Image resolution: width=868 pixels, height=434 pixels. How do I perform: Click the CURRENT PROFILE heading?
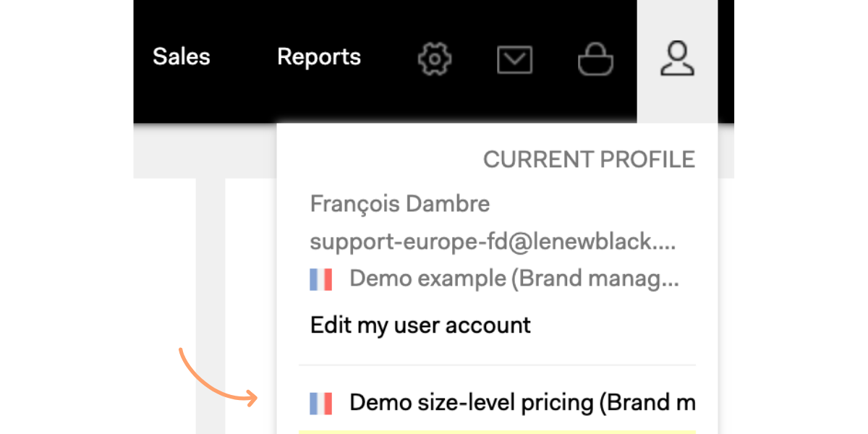click(589, 160)
